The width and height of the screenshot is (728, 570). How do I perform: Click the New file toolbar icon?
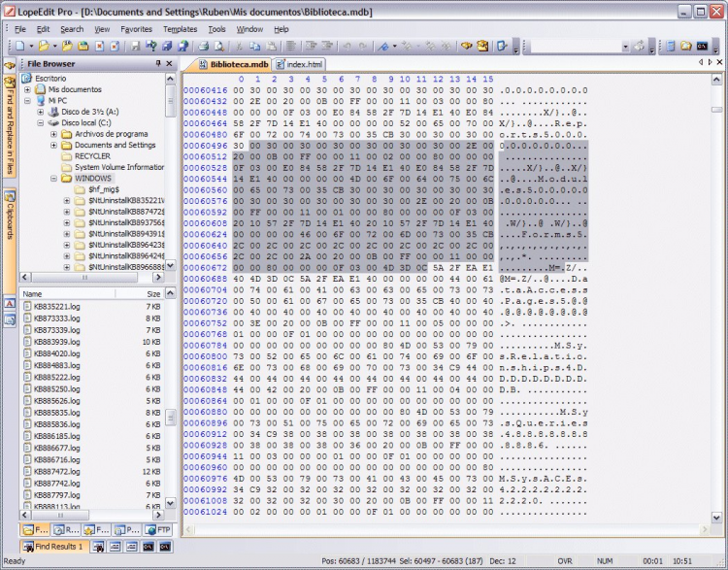18,46
